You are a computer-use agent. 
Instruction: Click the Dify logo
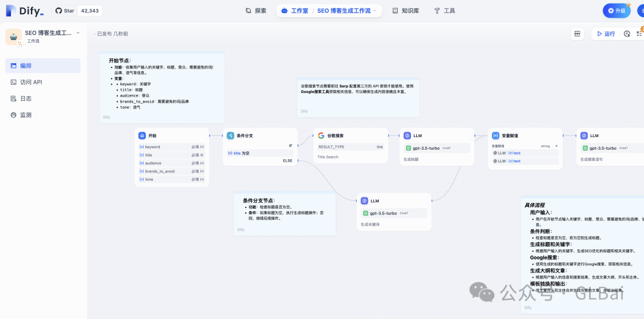pos(24,11)
